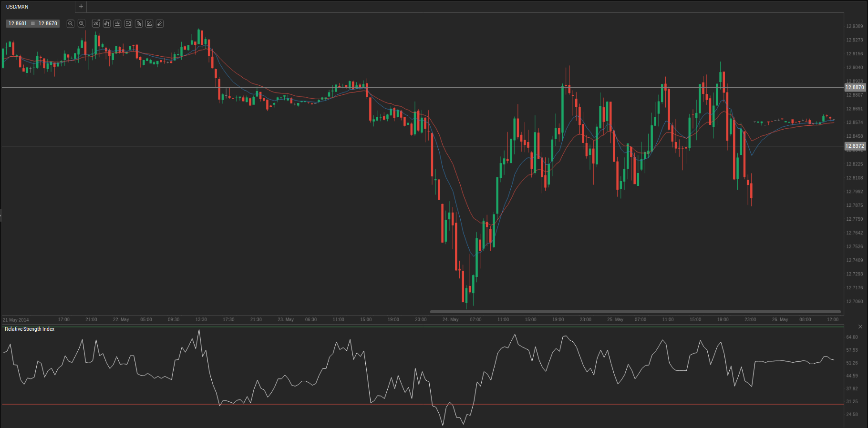868x428 pixels.
Task: Click the Relative Strength Index label
Action: (x=30, y=329)
